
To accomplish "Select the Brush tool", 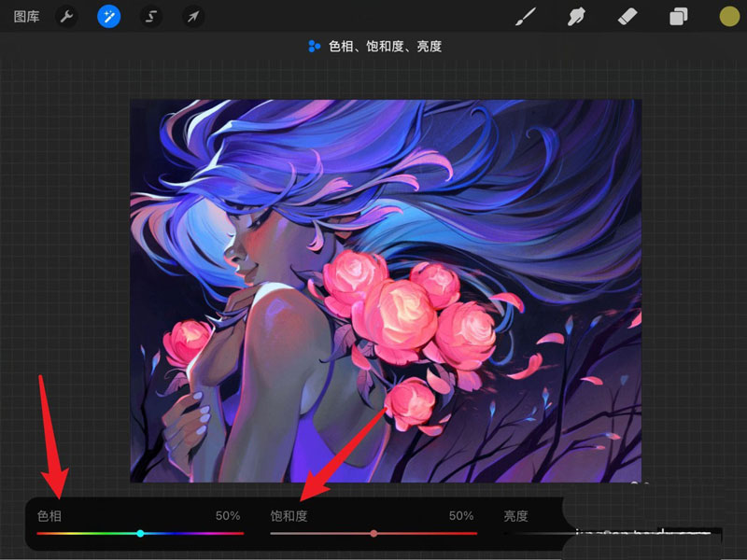I will (x=525, y=16).
